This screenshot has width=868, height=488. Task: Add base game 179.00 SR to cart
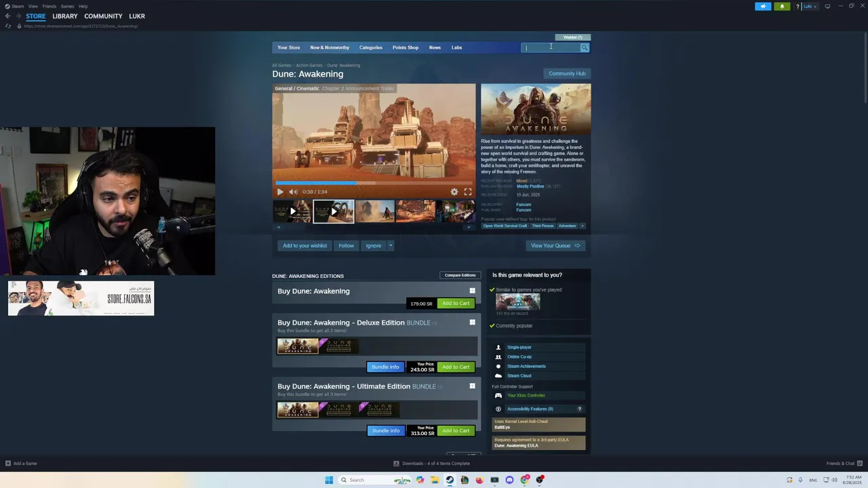point(456,303)
